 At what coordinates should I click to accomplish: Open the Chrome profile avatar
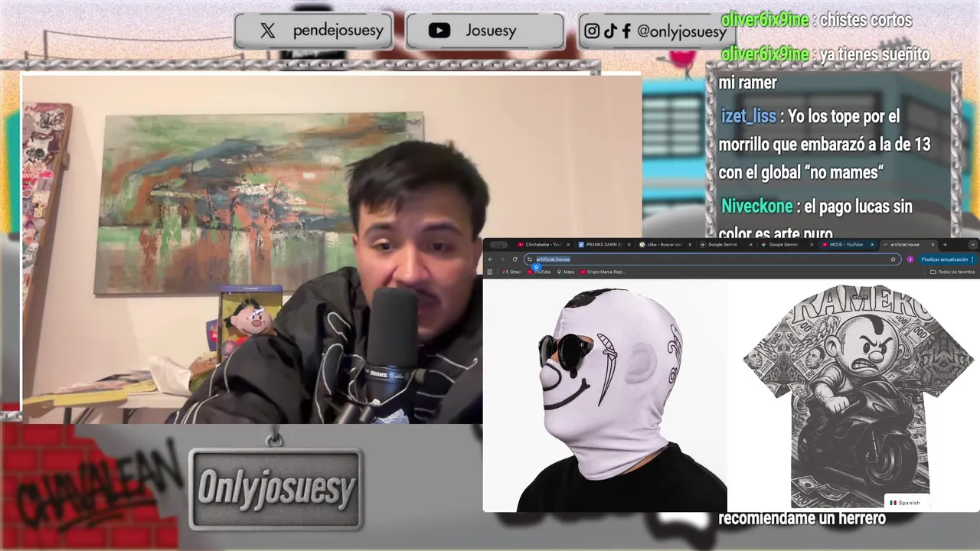click(910, 259)
